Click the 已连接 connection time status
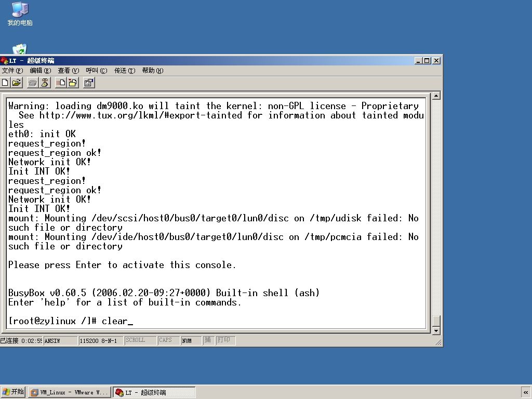The width and height of the screenshot is (532, 399). pyautogui.click(x=21, y=341)
